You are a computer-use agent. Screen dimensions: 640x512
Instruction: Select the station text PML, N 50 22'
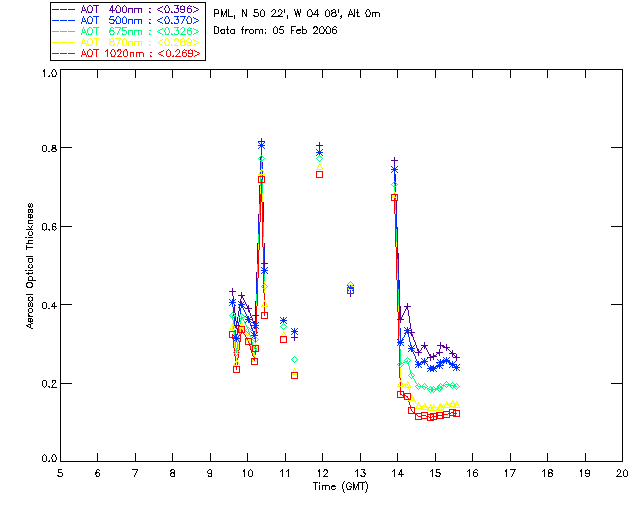tap(251, 14)
